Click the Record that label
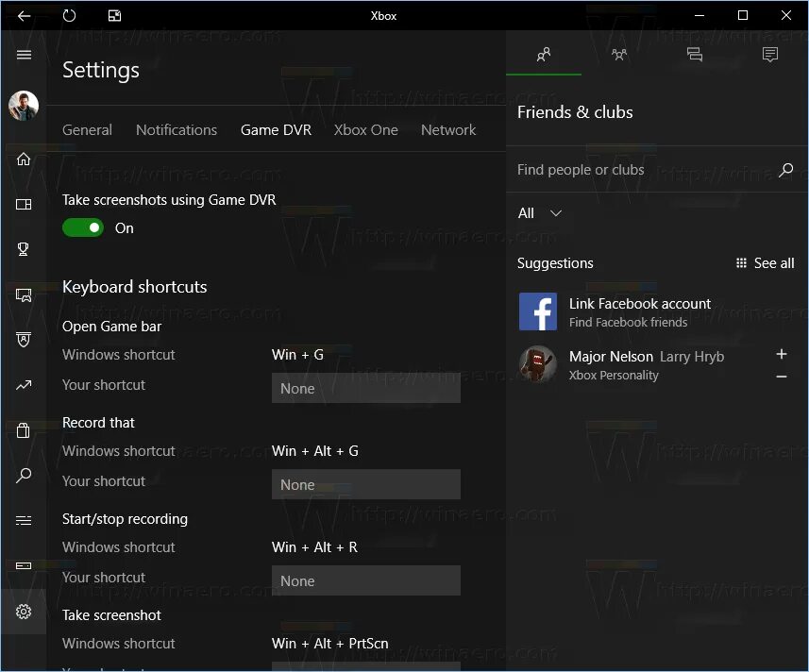Image resolution: width=809 pixels, height=672 pixels. point(98,423)
